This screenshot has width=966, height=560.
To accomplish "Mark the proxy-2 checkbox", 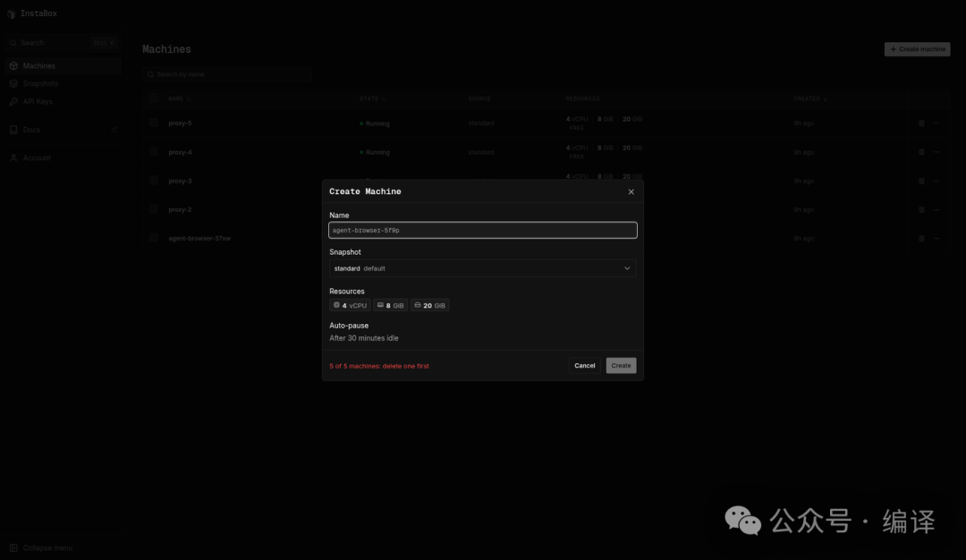I will point(154,209).
